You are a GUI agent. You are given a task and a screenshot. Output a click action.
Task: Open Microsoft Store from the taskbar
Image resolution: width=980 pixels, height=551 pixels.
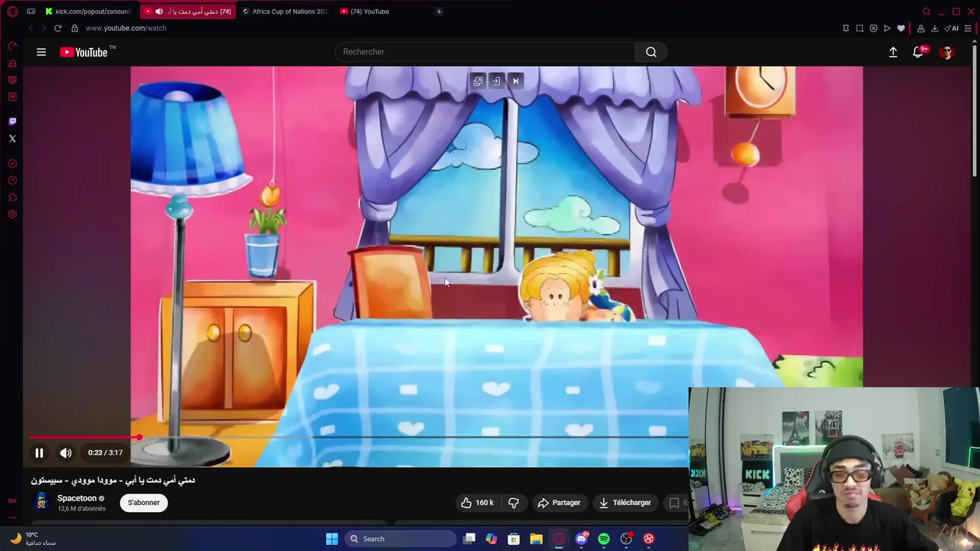(x=514, y=539)
